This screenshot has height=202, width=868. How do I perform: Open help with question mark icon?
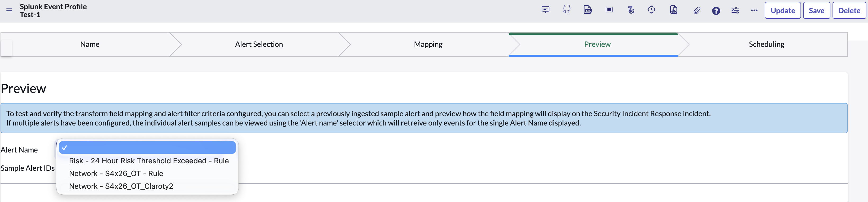tap(716, 11)
